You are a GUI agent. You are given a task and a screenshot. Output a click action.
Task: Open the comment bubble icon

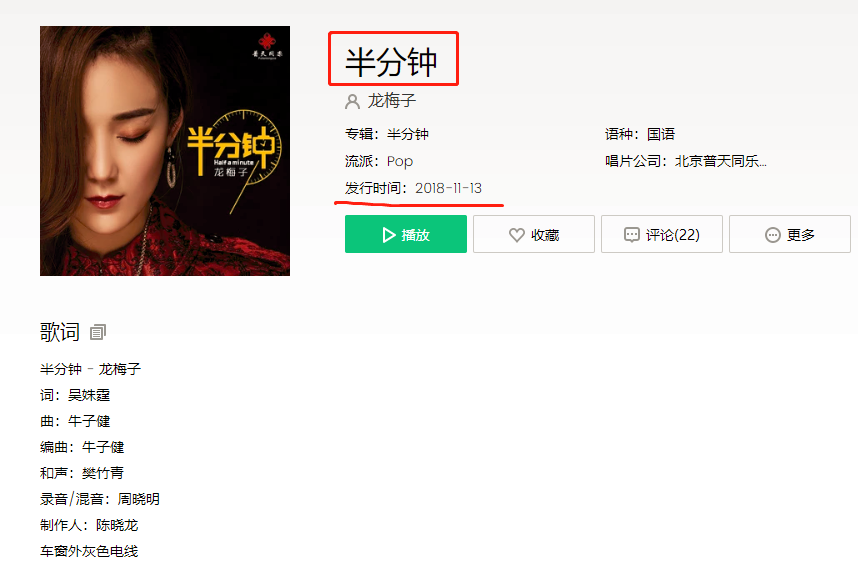click(x=631, y=235)
